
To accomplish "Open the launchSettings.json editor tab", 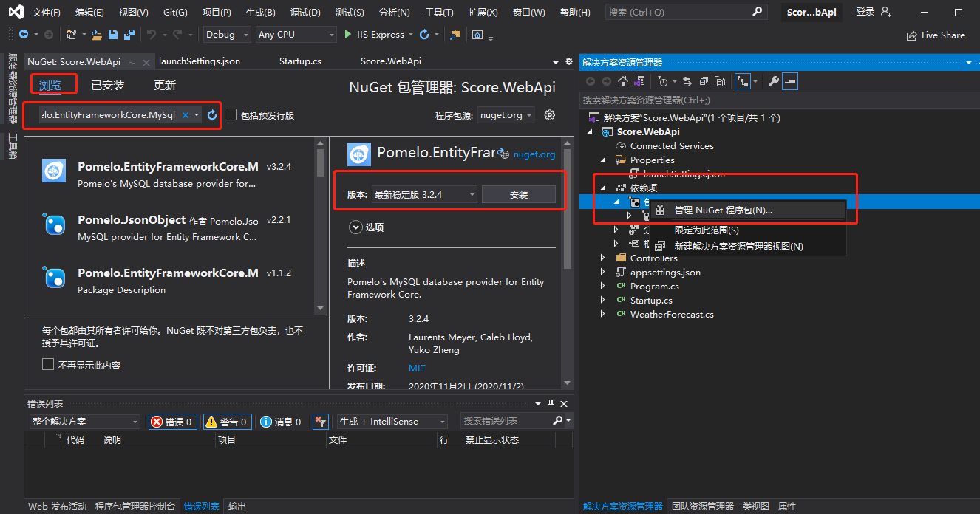I will coord(200,61).
